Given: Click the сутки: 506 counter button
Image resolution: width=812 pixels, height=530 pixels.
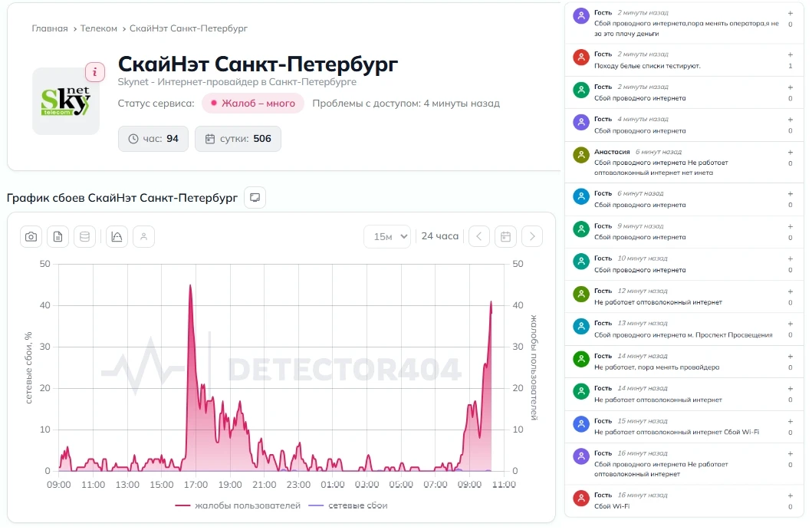Looking at the screenshot, I should click(238, 139).
